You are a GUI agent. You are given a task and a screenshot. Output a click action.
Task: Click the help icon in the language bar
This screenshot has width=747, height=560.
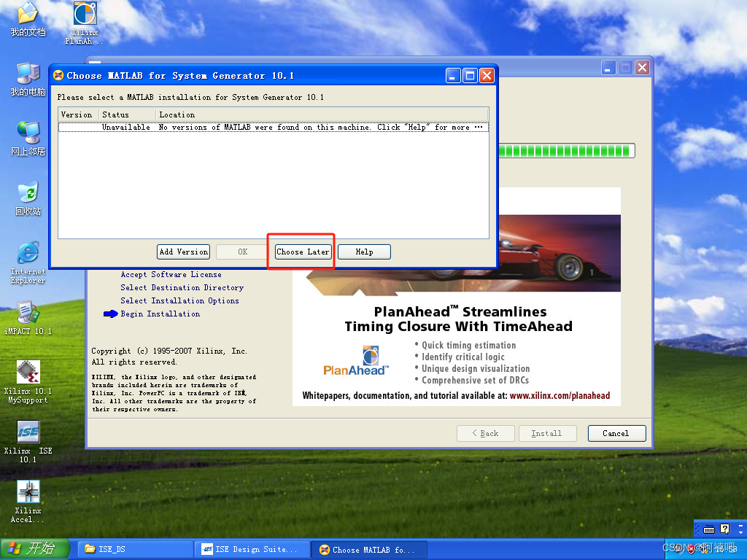click(724, 529)
